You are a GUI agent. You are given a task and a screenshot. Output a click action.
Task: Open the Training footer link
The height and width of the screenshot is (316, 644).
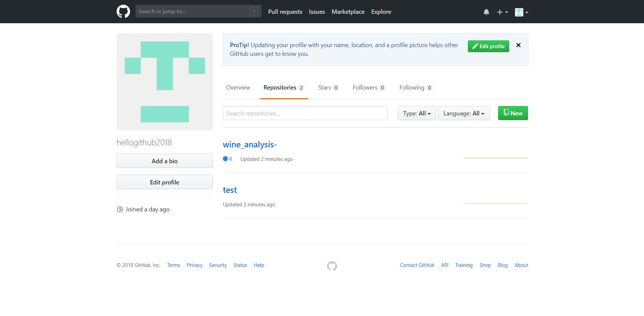464,265
